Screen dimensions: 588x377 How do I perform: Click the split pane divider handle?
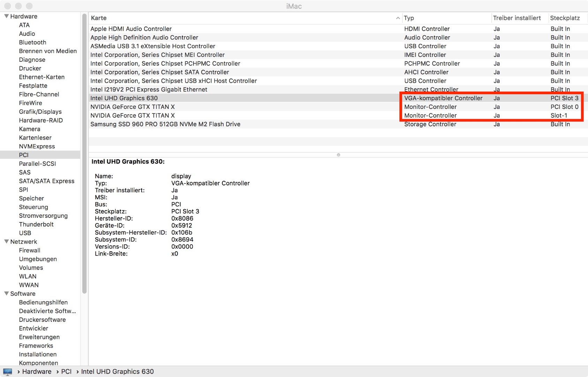coord(338,155)
